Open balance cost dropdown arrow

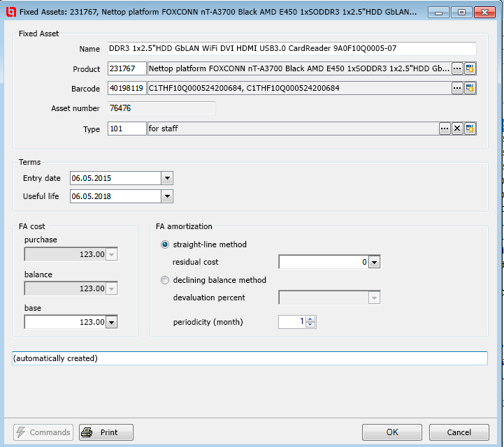coord(112,288)
